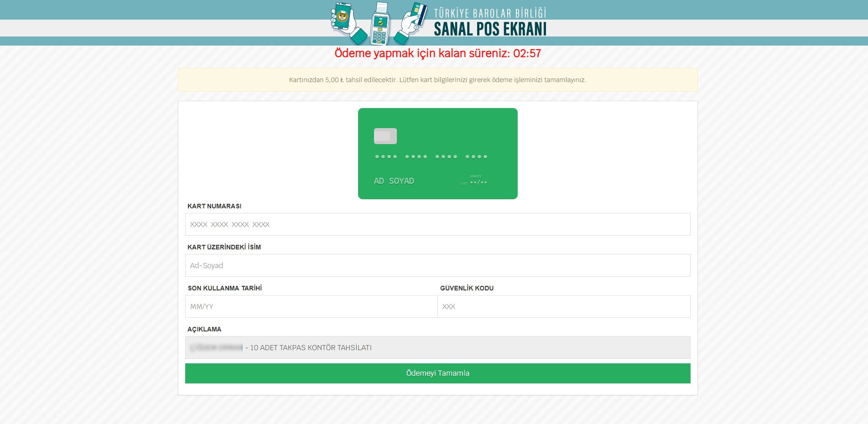Click the green card preview image

tap(437, 154)
